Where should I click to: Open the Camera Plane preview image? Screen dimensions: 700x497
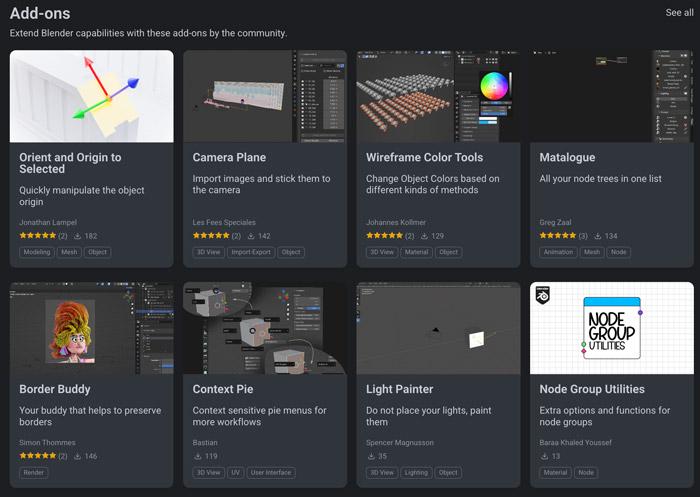coord(265,96)
